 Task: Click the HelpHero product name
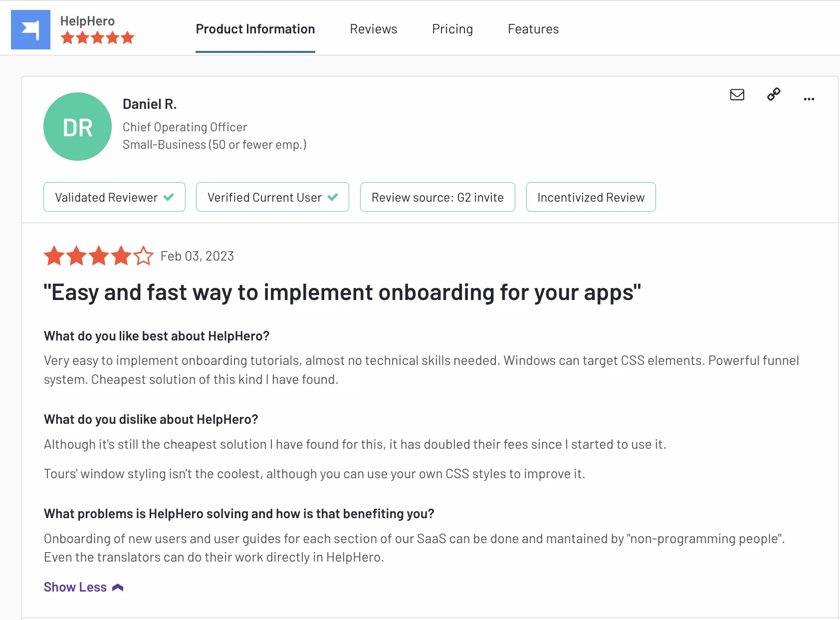click(x=87, y=21)
